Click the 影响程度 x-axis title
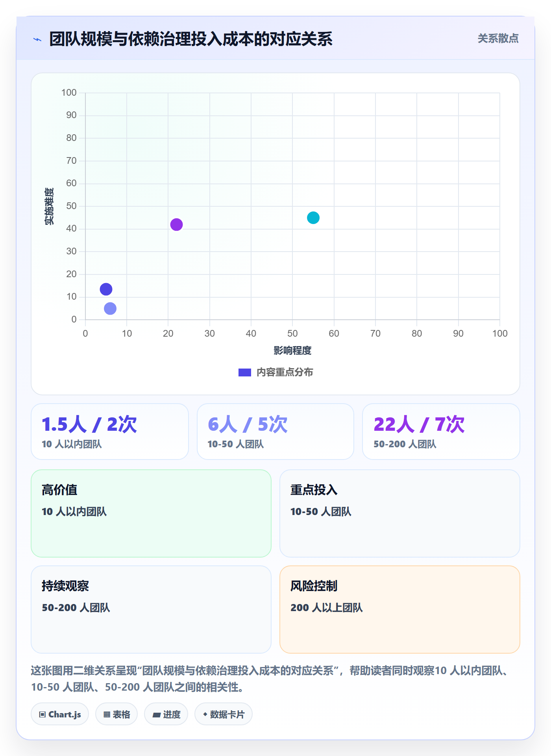Image resolution: width=551 pixels, height=756 pixels. [x=292, y=350]
